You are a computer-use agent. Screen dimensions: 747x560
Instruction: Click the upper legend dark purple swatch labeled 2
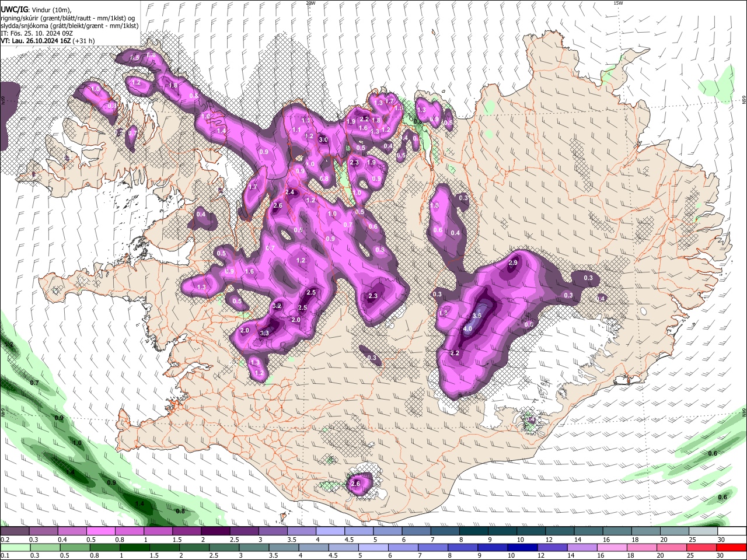pyautogui.click(x=215, y=531)
